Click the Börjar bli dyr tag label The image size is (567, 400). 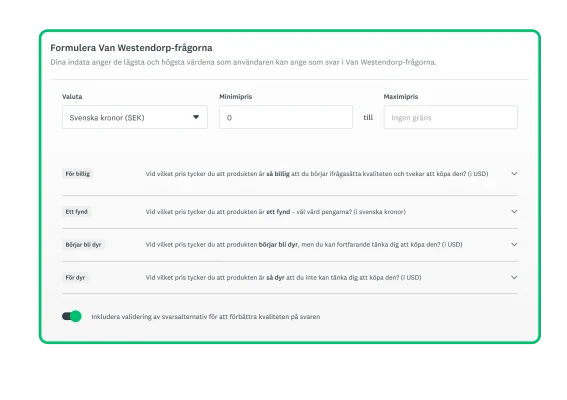tap(83, 244)
